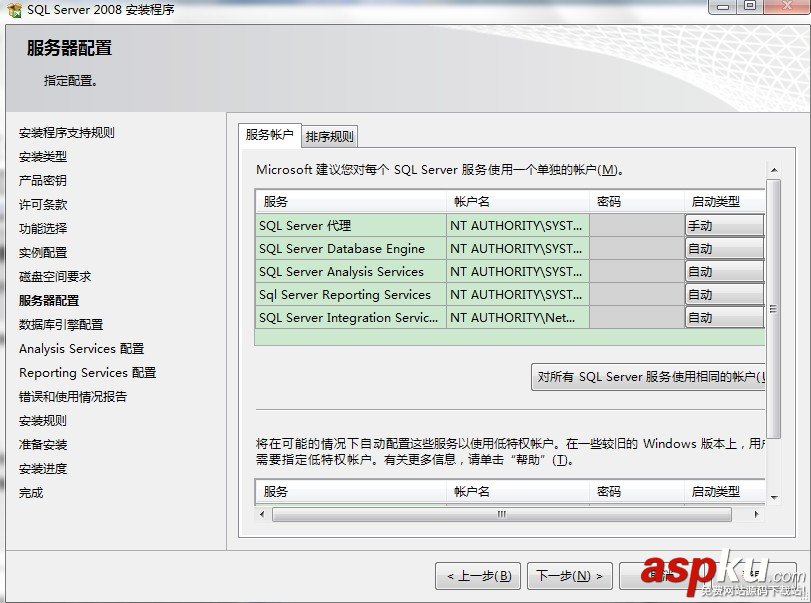Image resolution: width=811 pixels, height=603 pixels.
Task: Open startup type dropdown for SQL Server Analysis Services
Action: (x=724, y=272)
